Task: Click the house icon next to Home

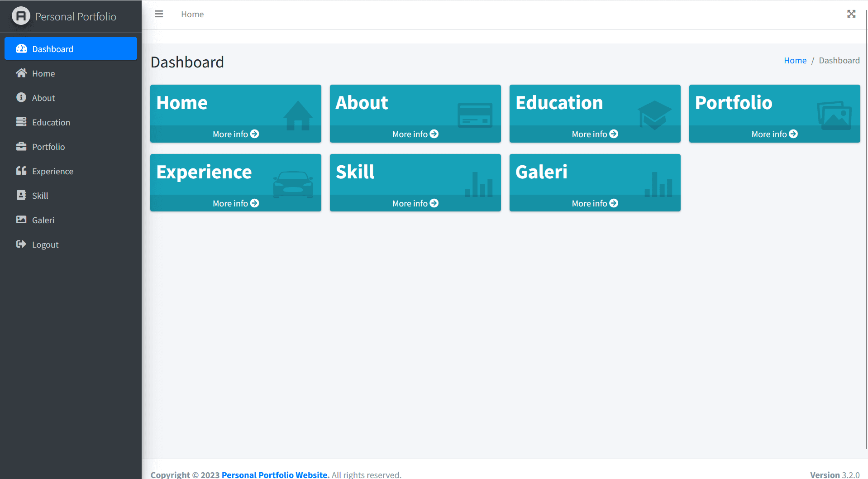Action: [22, 73]
